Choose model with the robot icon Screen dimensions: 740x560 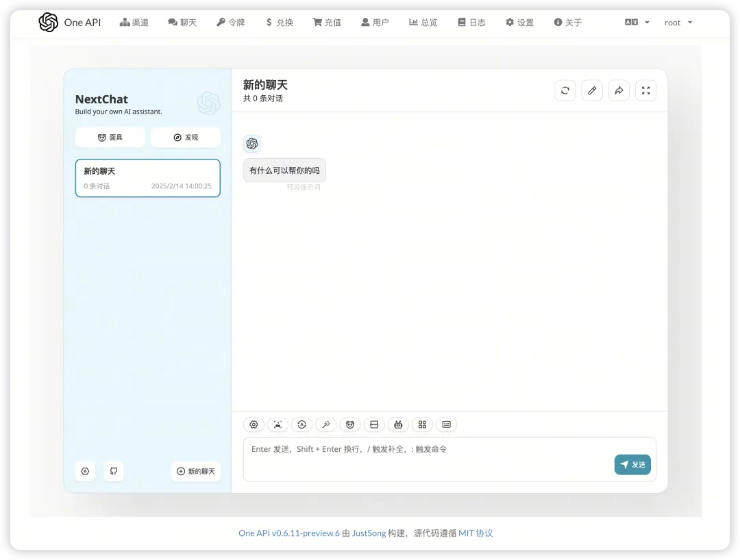[398, 424]
